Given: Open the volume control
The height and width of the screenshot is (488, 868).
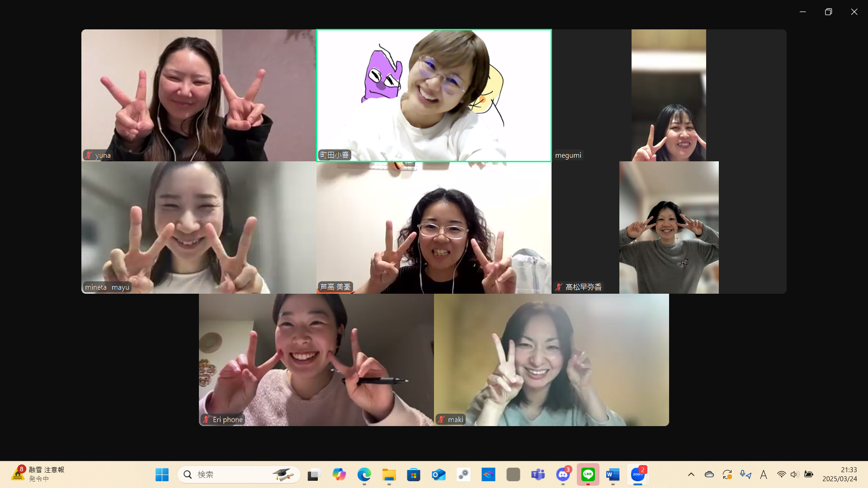Looking at the screenshot, I should coord(795,474).
